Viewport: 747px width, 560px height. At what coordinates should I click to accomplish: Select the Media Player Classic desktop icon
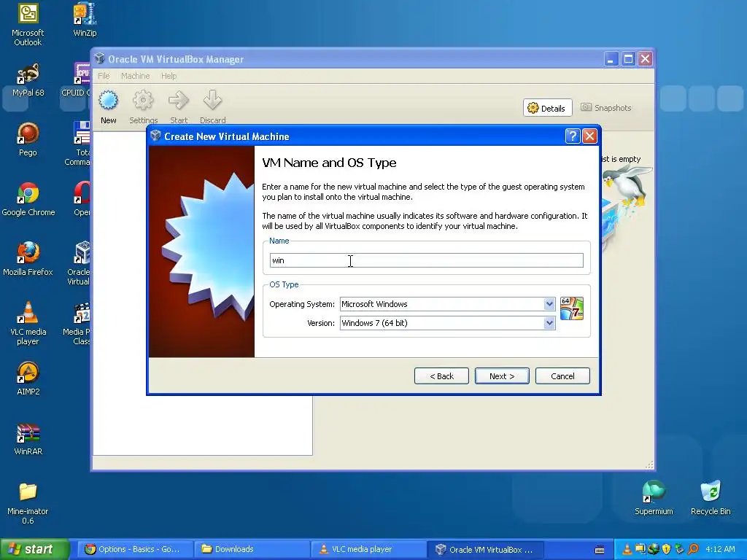(x=77, y=323)
